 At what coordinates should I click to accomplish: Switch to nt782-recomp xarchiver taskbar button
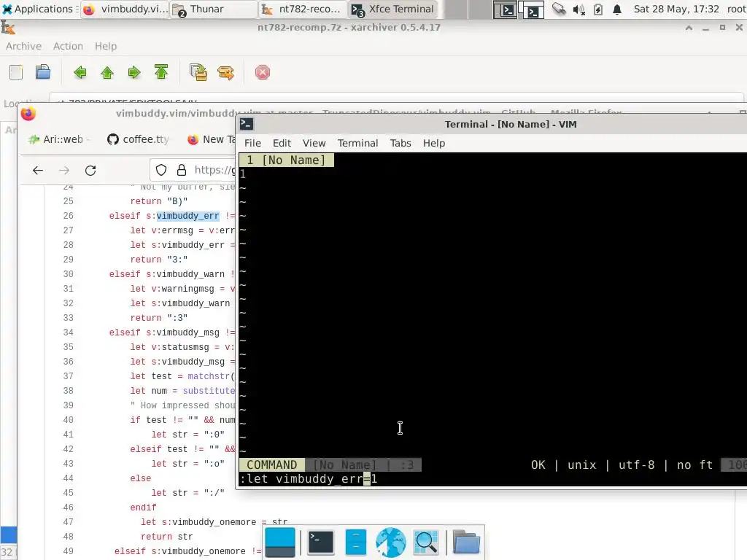pos(302,9)
